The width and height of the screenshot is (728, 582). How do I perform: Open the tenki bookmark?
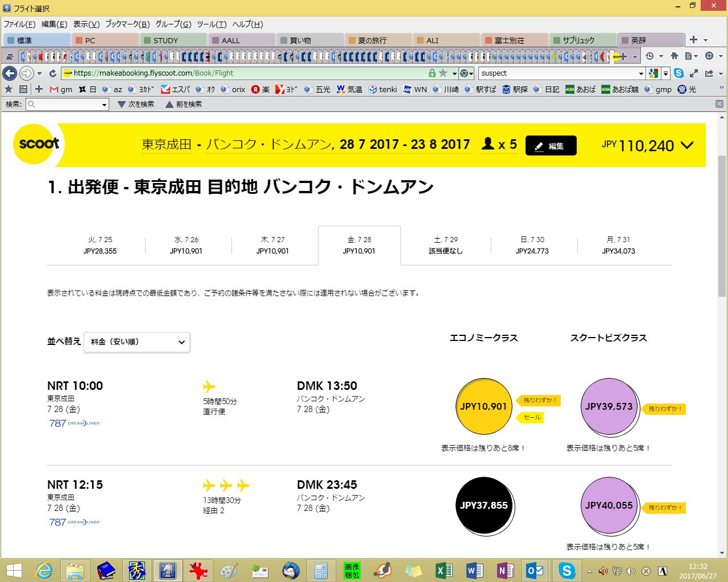point(383,89)
